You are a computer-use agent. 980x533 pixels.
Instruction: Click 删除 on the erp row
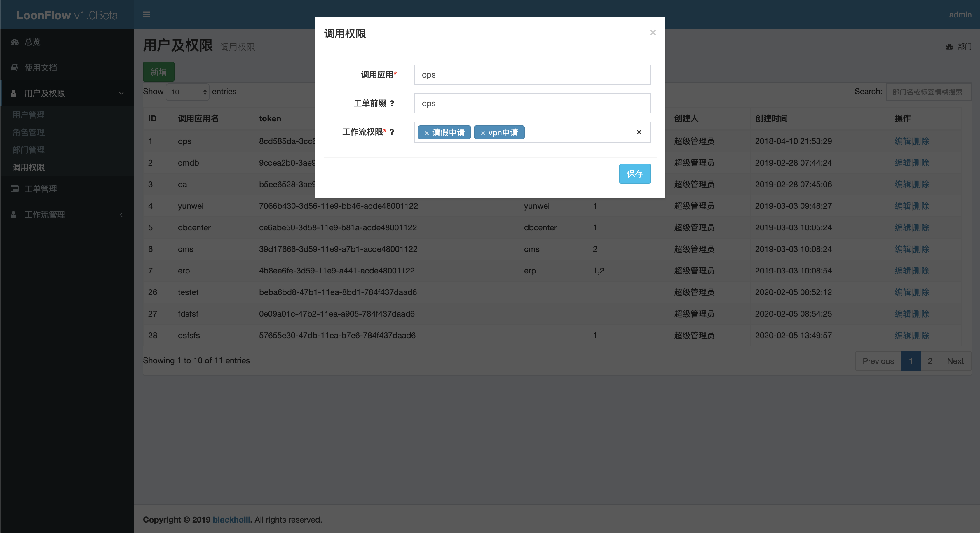point(921,271)
